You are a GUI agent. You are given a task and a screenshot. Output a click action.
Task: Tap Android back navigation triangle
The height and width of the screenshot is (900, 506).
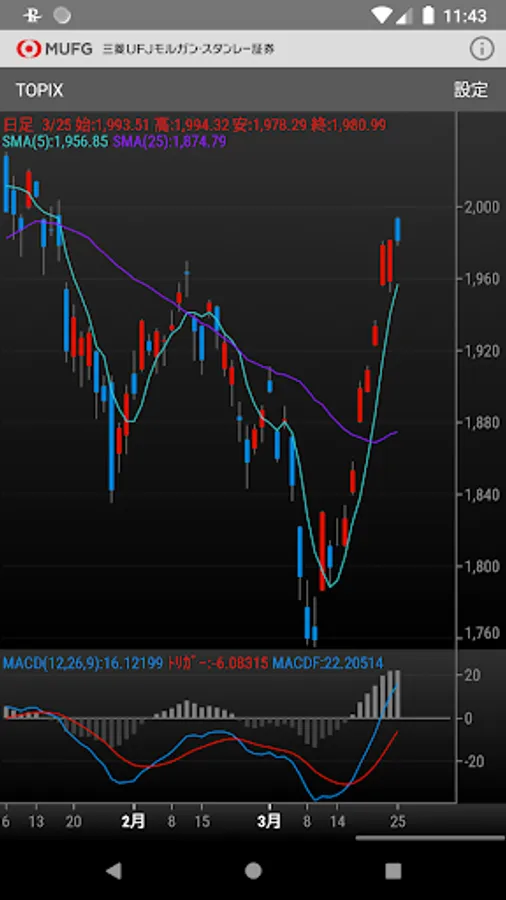pos(114,871)
